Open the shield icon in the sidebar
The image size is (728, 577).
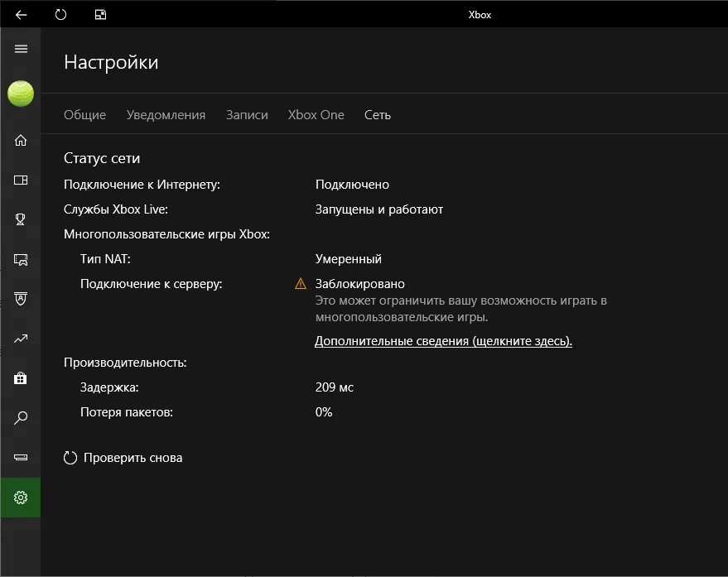[21, 299]
